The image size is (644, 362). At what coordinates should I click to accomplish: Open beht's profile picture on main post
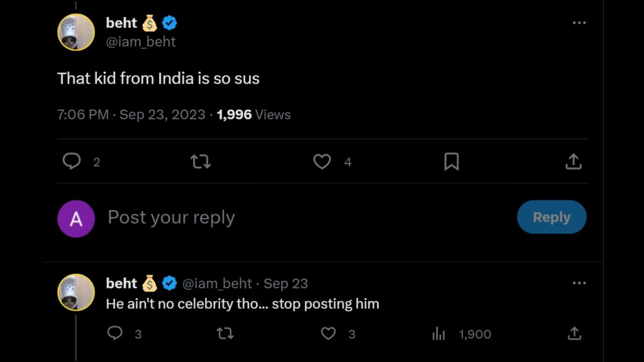(x=76, y=32)
